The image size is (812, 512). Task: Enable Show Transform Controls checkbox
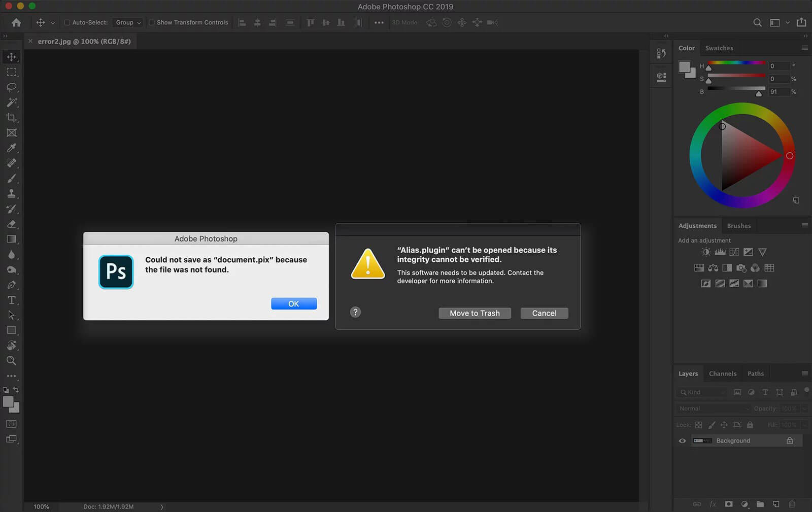tap(151, 22)
